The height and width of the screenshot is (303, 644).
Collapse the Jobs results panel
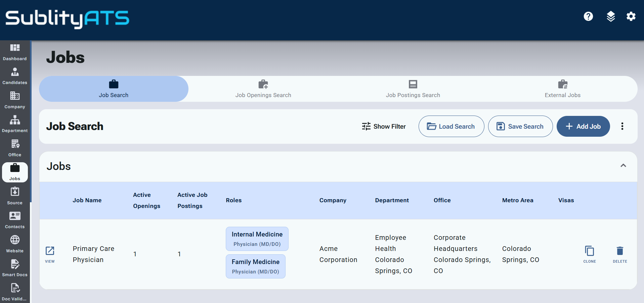[623, 166]
